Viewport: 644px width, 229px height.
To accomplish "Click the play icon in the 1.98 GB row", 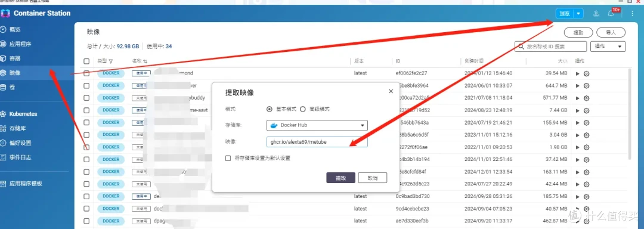I will coord(577,147).
